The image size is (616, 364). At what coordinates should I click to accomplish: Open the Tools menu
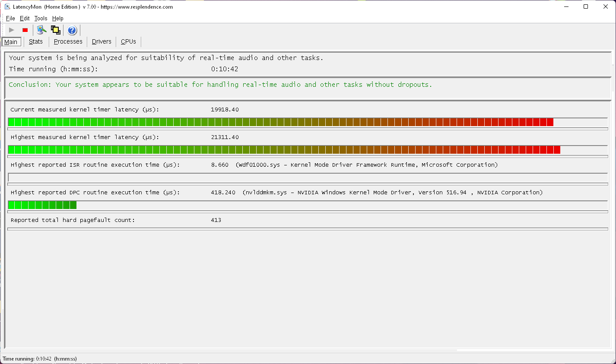tap(41, 18)
